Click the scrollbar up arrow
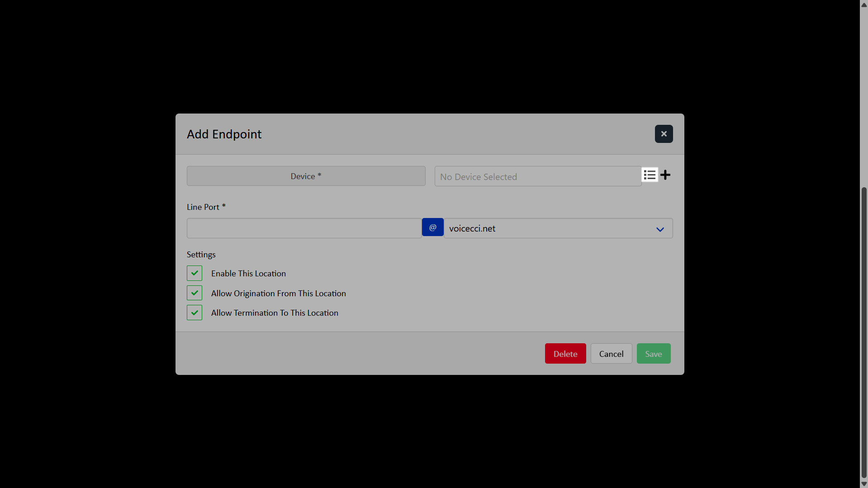The width and height of the screenshot is (868, 488). (864, 5)
